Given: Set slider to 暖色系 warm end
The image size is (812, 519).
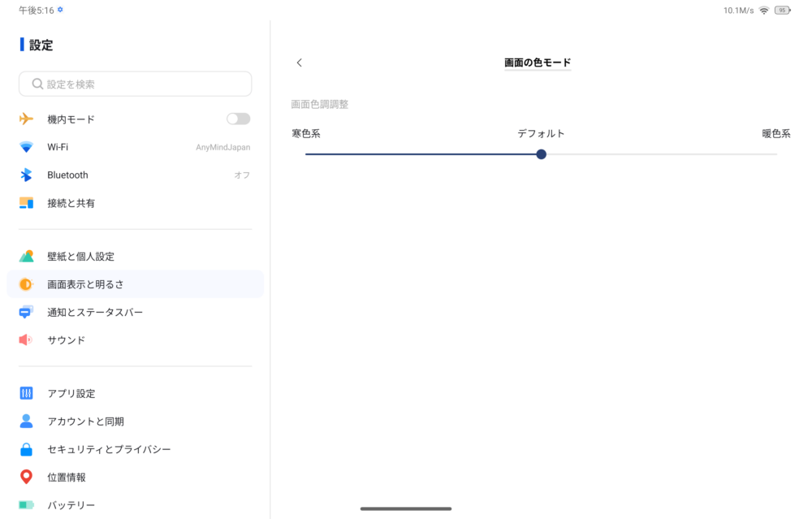Looking at the screenshot, I should pyautogui.click(x=775, y=154).
